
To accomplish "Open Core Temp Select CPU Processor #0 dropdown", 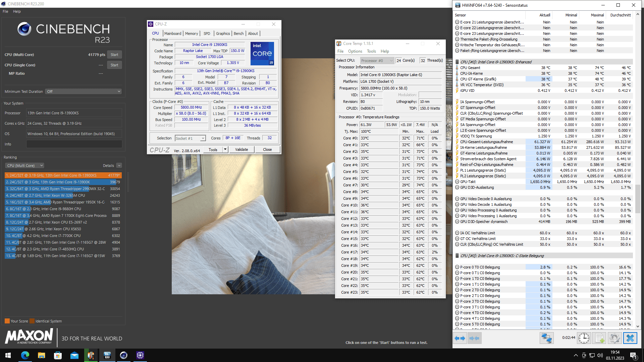I will tap(377, 61).
